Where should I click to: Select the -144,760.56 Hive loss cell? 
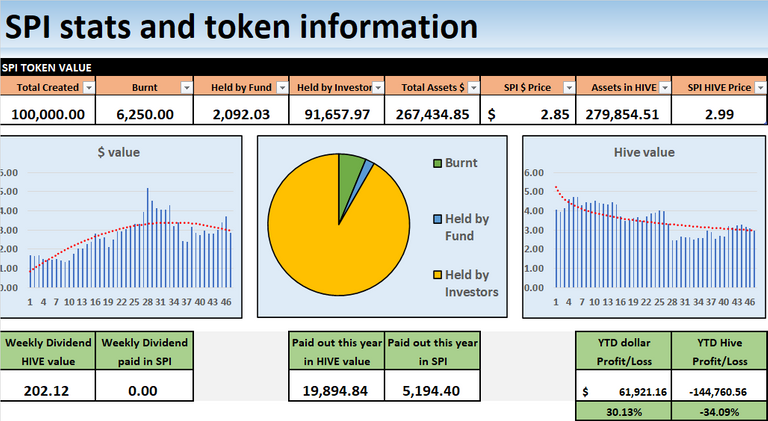[x=719, y=386]
